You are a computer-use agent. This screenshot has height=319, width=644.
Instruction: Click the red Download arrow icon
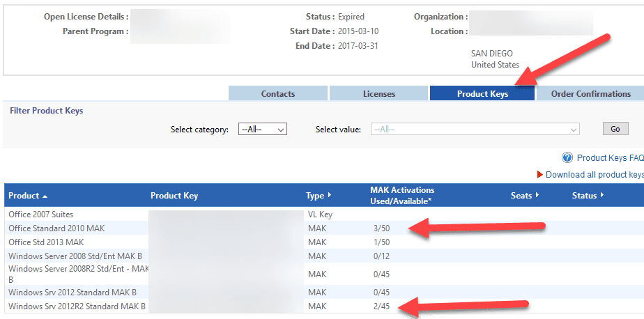click(x=540, y=175)
